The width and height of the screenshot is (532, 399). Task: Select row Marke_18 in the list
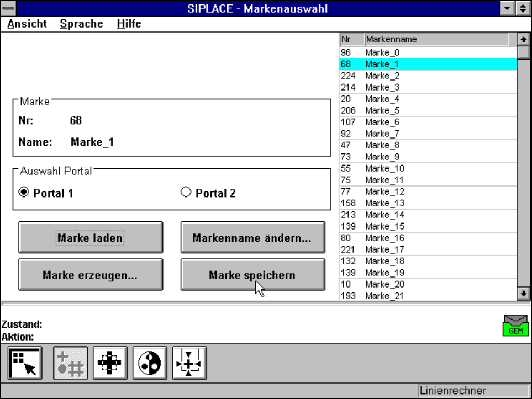click(428, 261)
